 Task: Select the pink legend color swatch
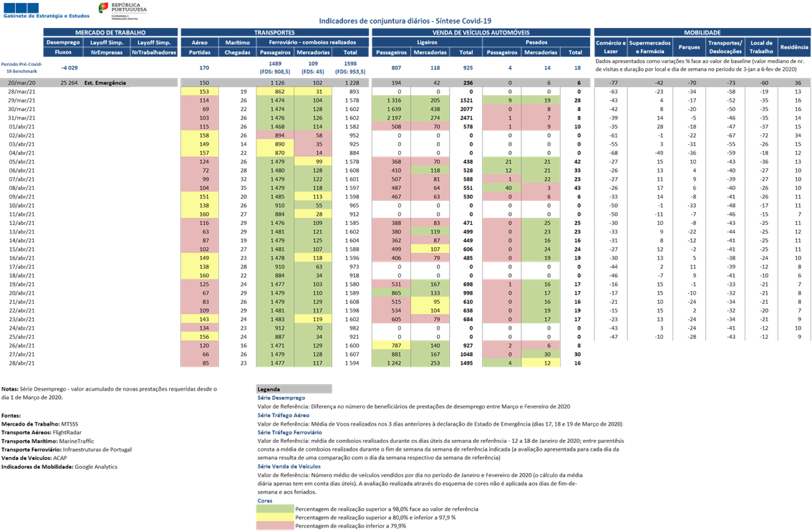(275, 525)
